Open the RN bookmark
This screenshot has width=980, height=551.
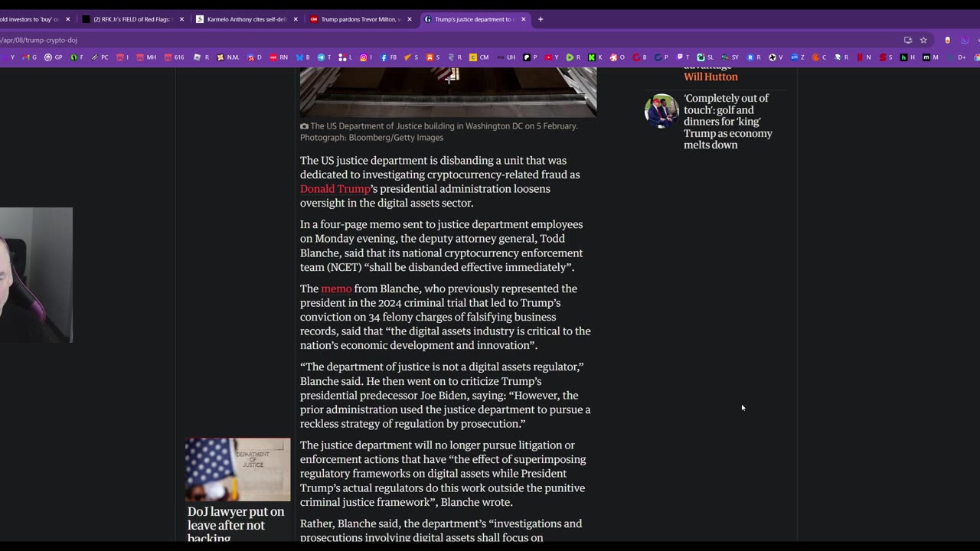point(279,57)
